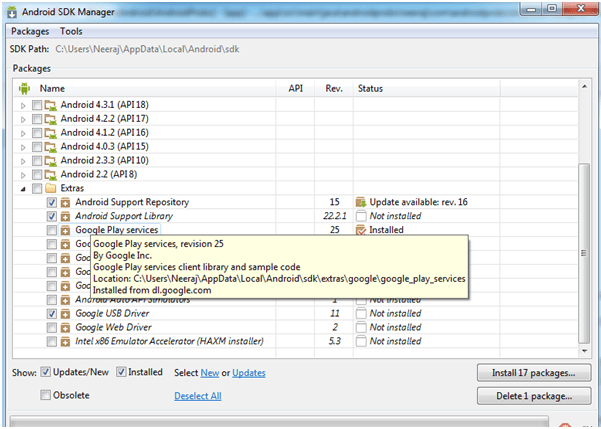The height and width of the screenshot is (429, 601).
Task: Click the Rev. column header
Action: coord(334,89)
